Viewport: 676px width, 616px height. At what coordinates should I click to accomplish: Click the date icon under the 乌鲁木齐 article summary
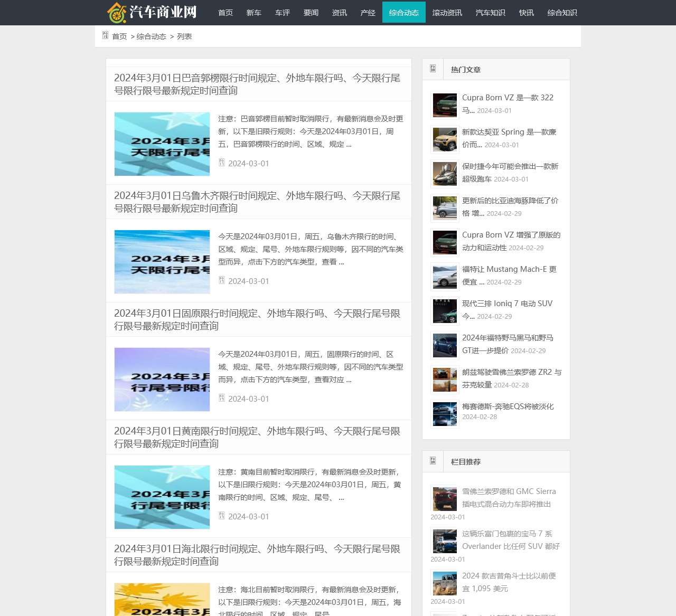pyautogui.click(x=222, y=281)
